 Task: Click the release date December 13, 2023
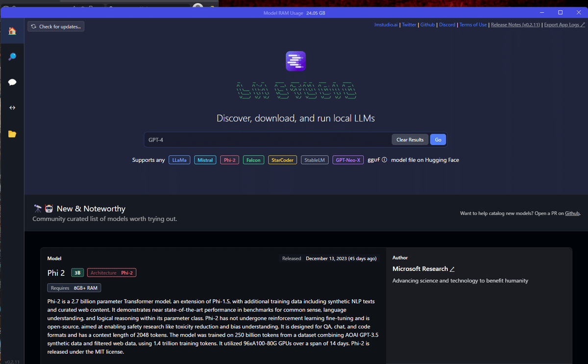tap(341, 258)
